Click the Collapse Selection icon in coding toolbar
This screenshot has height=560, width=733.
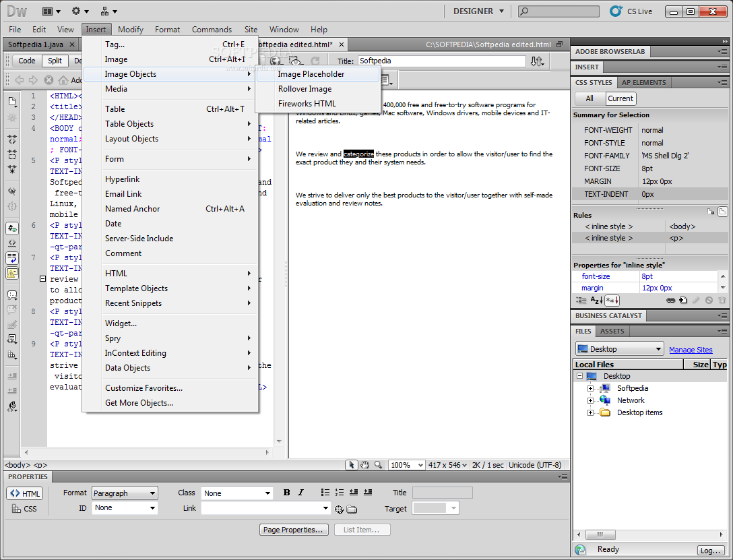12,154
